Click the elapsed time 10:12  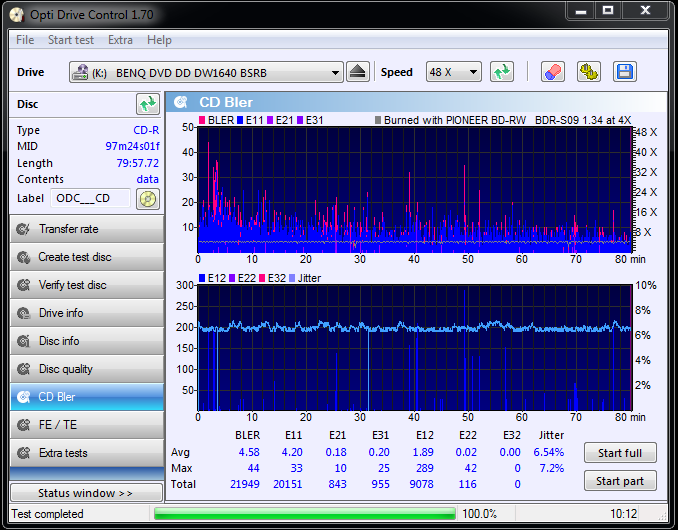[x=624, y=514]
